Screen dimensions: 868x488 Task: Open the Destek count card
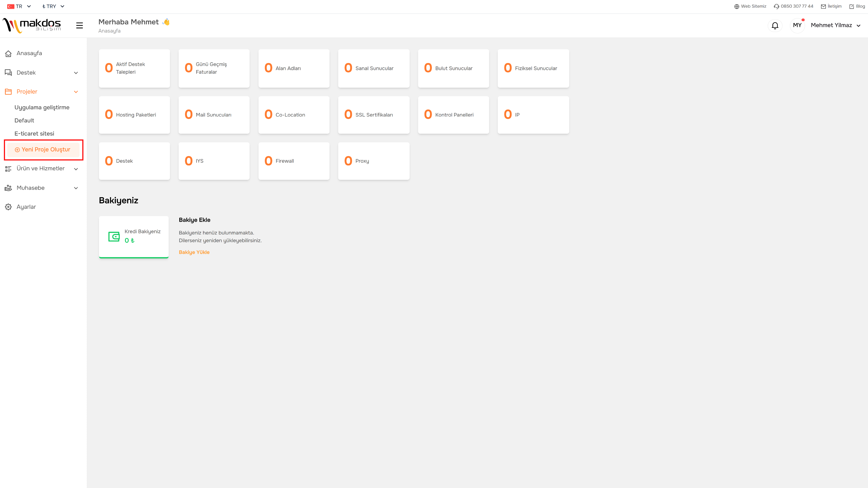coord(134,161)
